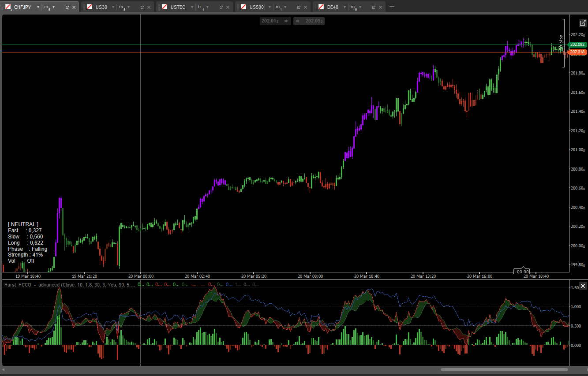This screenshot has width=588, height=376.
Task: Add a new chart tab with plus
Action: 392,7
